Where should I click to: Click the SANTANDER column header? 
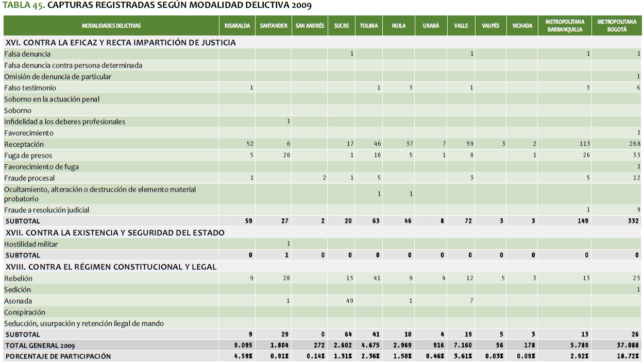click(274, 26)
